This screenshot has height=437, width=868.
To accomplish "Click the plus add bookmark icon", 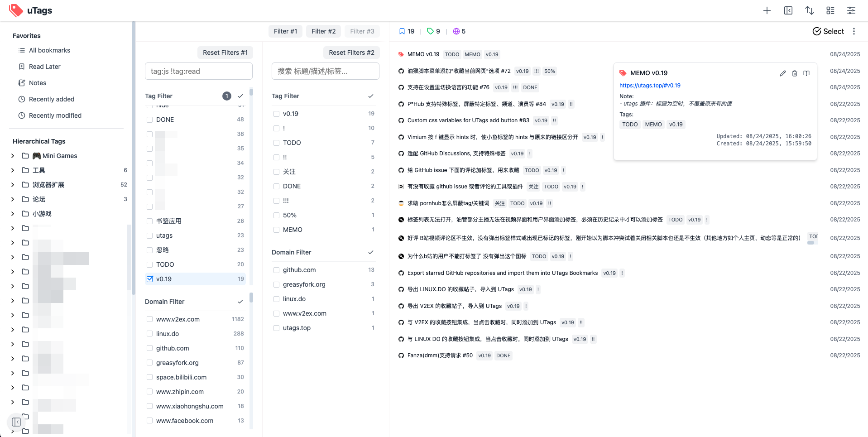I will pyautogui.click(x=767, y=10).
